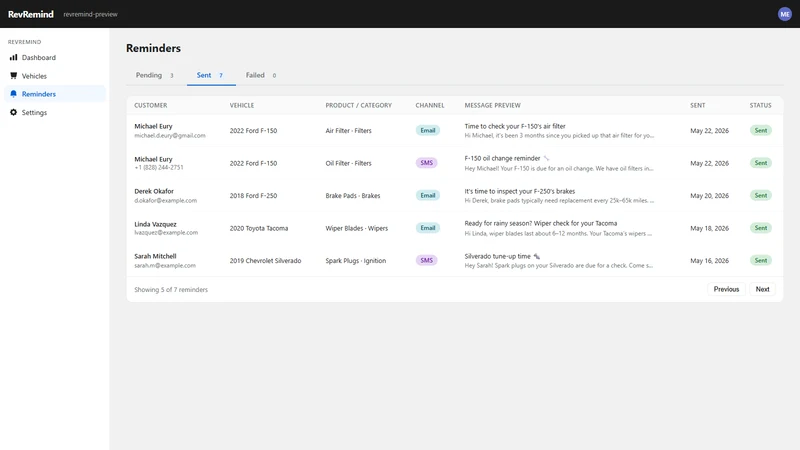Screen dimensions: 800x450
Task: Click the SMS badge in Sarah Mitchell's row
Action: 427,260
